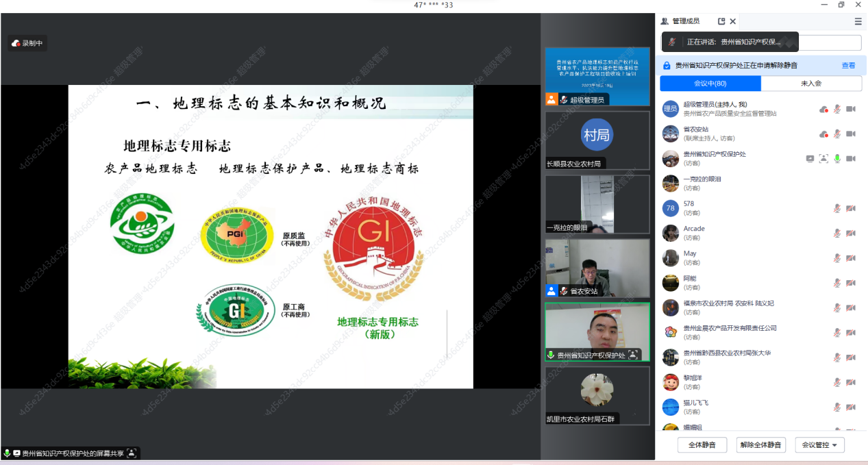Mute green microphone of 贵州省知识产权保护处
The height and width of the screenshot is (465, 868).
[837, 158]
